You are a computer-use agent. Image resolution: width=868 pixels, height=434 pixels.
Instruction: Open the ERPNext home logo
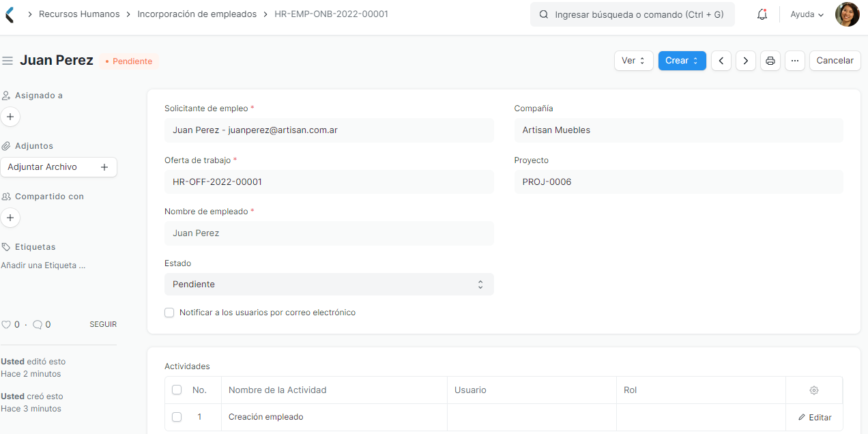(x=9, y=14)
